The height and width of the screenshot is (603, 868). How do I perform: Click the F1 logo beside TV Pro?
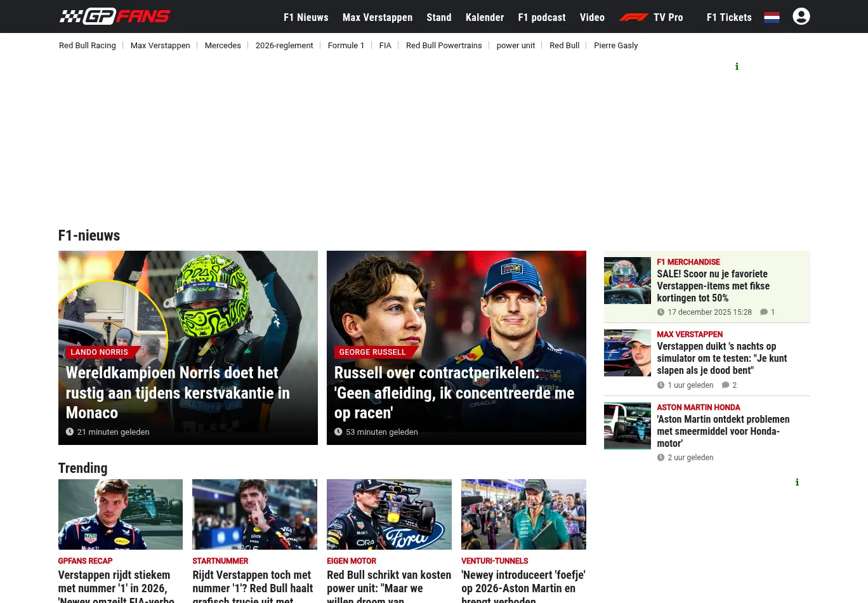click(633, 17)
